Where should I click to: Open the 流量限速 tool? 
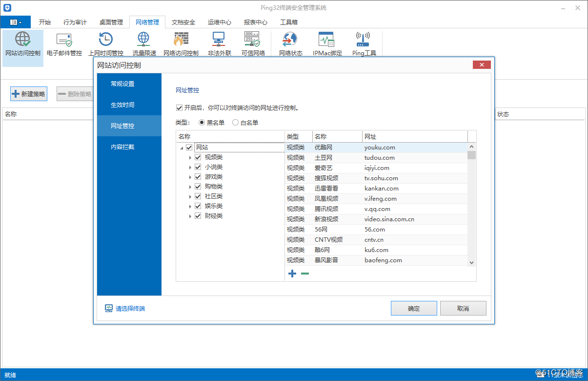tap(144, 44)
